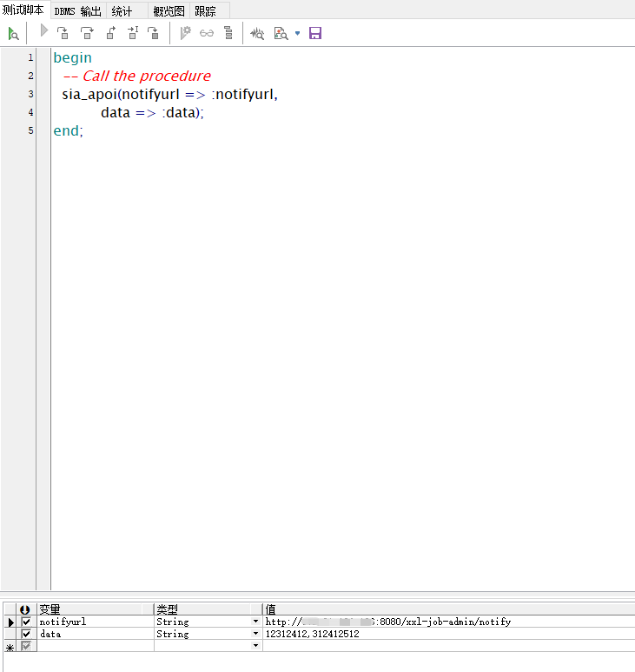Viewport: 635px width, 672px height.
Task: Click 'sia_apoi' on line 3
Action: [89, 94]
